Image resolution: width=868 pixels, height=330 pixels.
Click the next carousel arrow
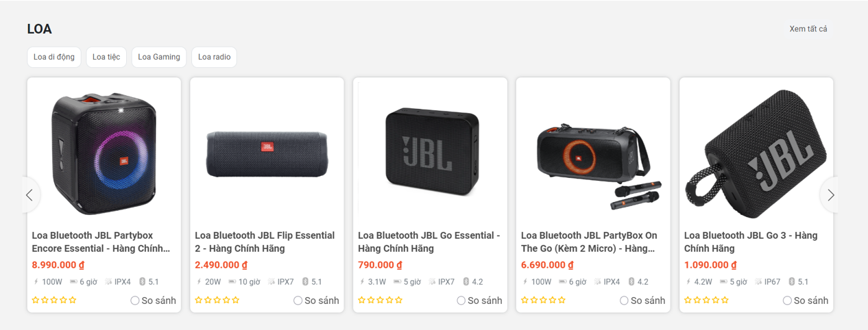coord(830,195)
